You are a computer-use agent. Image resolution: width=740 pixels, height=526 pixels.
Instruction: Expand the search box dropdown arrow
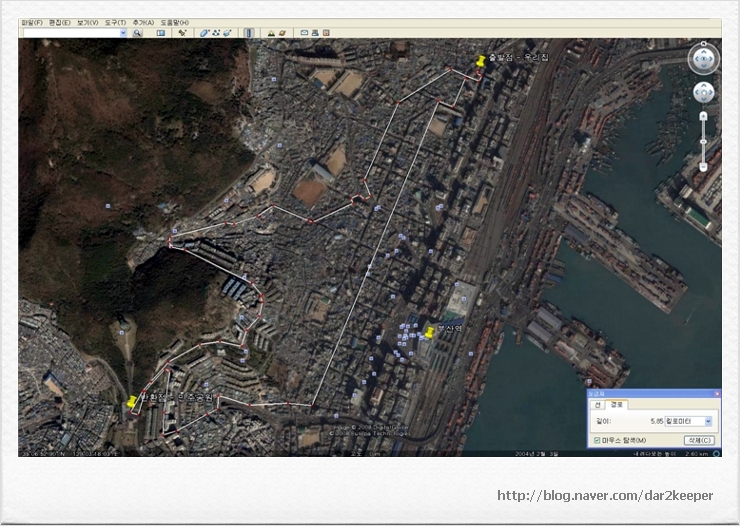coord(123,33)
